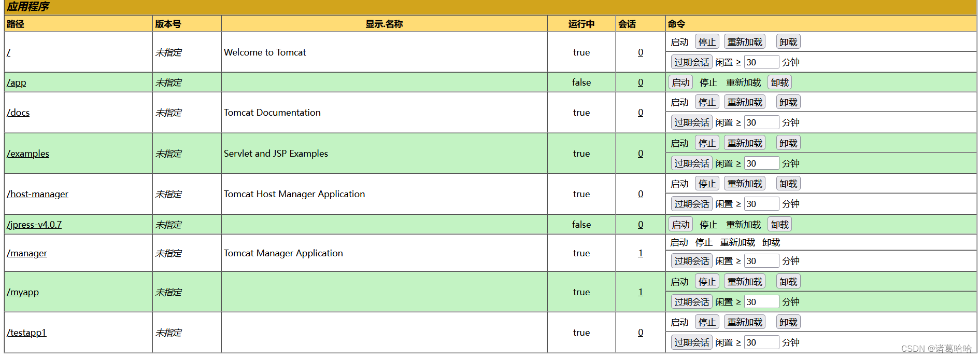Click 卸载 button for /jpress-v4.0.7
980x358 pixels.
click(779, 225)
